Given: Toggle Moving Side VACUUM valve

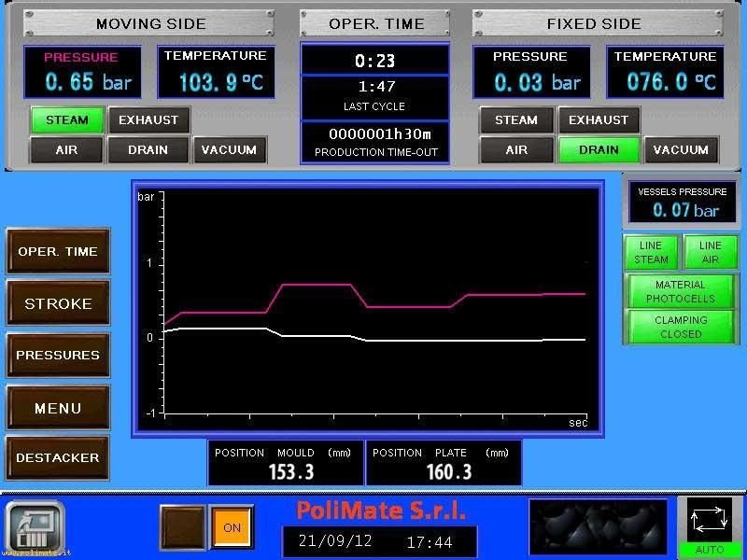Looking at the screenshot, I should coord(229,150).
